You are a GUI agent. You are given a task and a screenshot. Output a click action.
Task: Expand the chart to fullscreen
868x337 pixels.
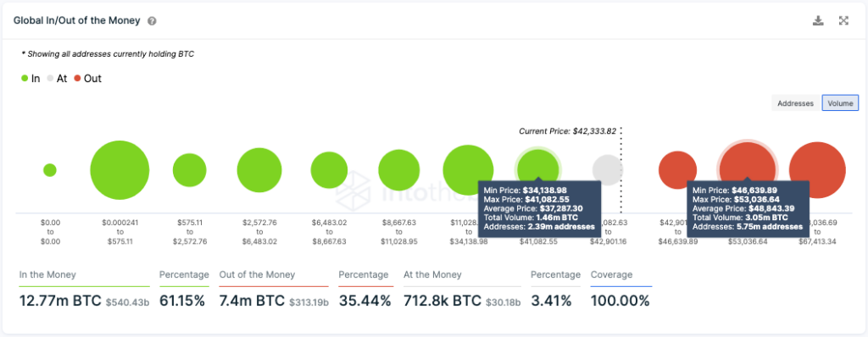(x=843, y=21)
